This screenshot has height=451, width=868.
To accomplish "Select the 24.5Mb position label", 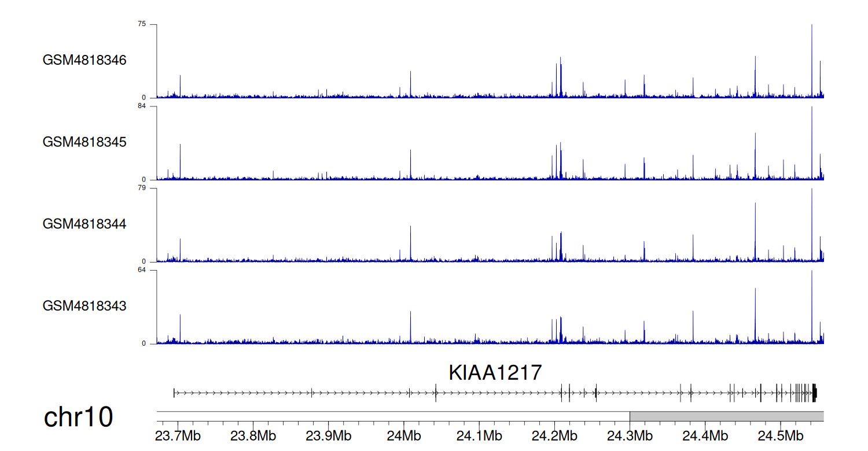I will pyautogui.click(x=780, y=435).
